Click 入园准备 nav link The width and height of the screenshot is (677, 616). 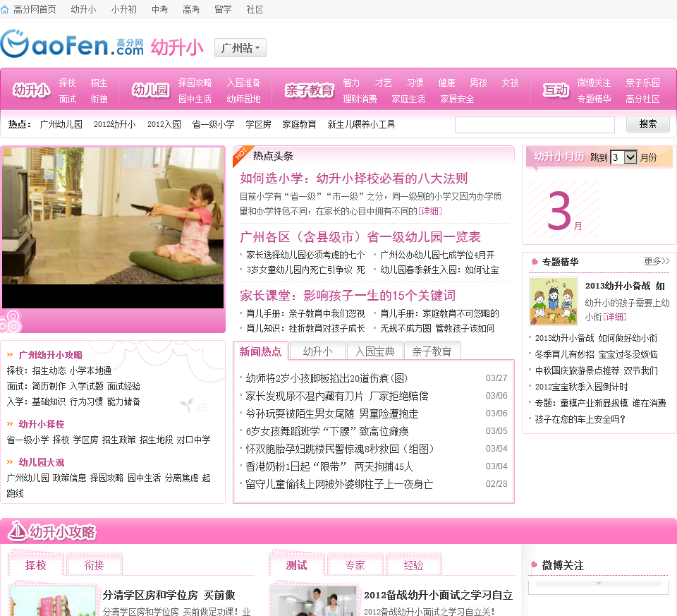(x=244, y=83)
